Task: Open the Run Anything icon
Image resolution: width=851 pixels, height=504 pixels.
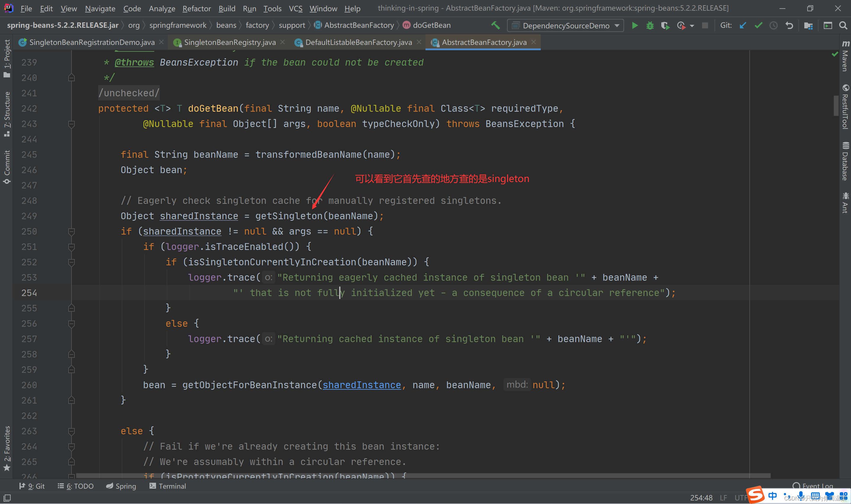Action: tap(828, 25)
